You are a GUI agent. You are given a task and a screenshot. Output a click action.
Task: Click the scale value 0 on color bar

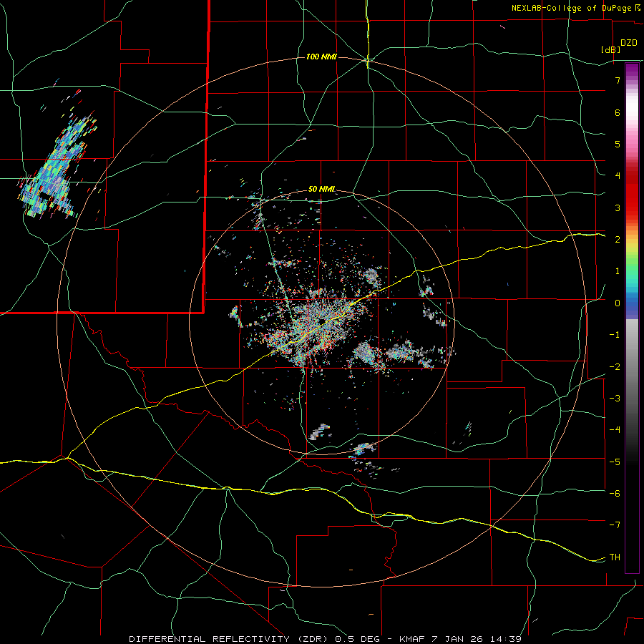pos(618,303)
